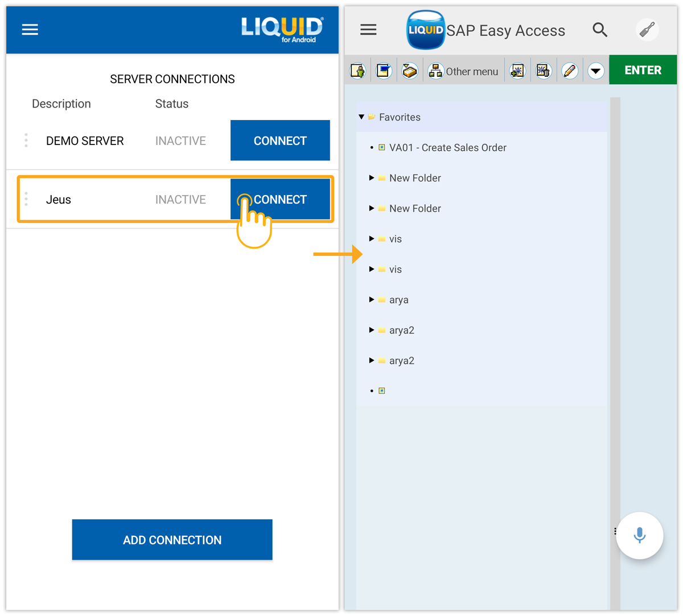Expand the arya folder

(x=372, y=300)
